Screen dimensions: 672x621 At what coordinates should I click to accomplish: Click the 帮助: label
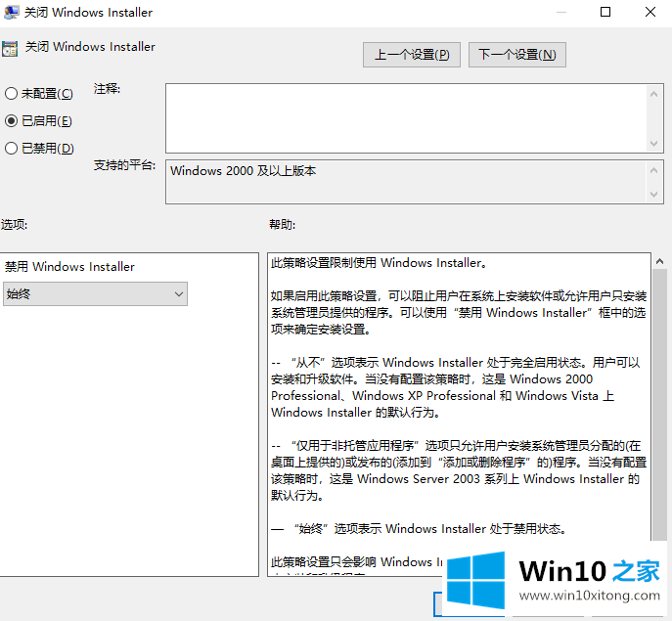(282, 225)
